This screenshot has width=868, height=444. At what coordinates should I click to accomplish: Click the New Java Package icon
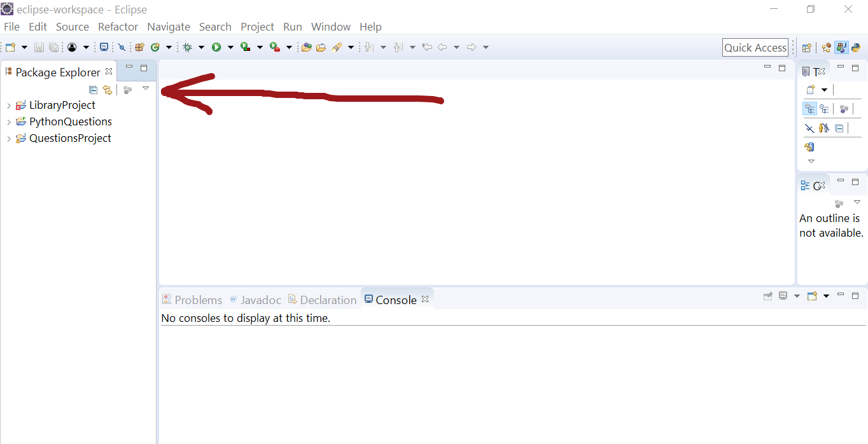coord(139,47)
